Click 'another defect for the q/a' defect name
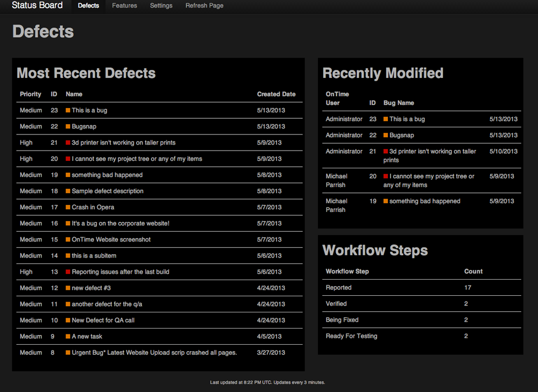538x392 pixels. coord(107,304)
